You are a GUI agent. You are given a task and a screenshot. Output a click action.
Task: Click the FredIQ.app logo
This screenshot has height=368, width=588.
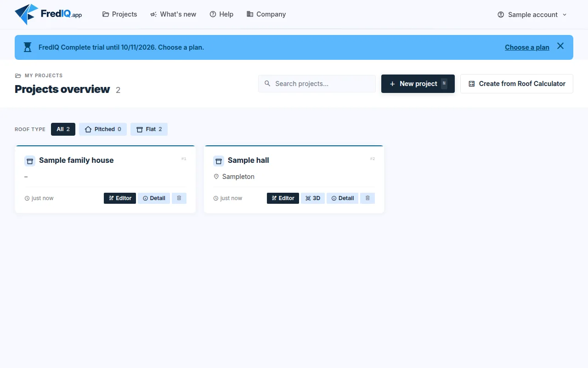click(x=48, y=14)
